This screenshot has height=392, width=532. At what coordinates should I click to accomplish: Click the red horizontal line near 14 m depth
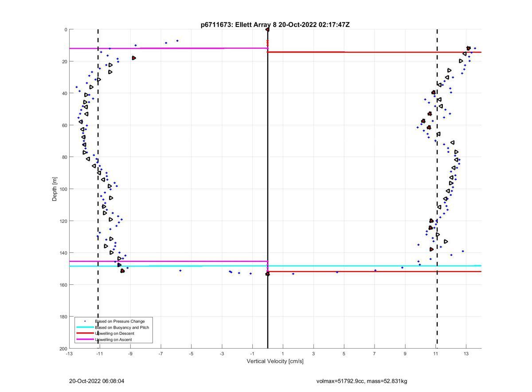(x=375, y=52)
